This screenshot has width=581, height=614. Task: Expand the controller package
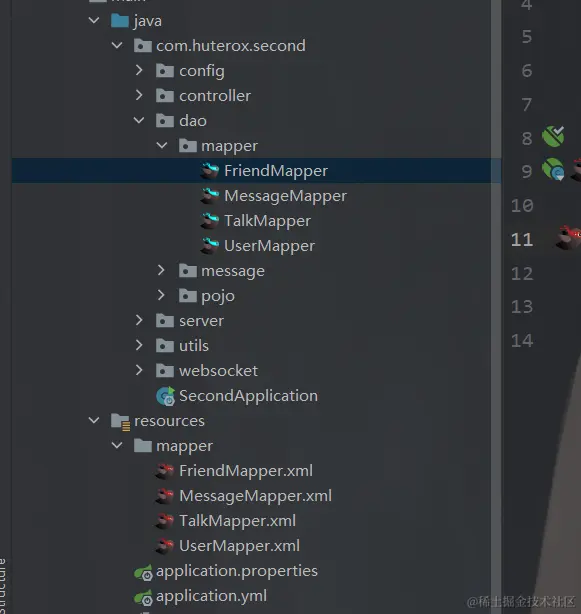point(139,95)
